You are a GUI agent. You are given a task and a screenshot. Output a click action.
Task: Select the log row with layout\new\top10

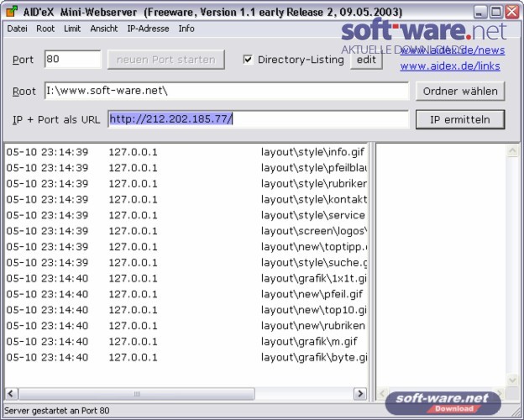pyautogui.click(x=186, y=310)
